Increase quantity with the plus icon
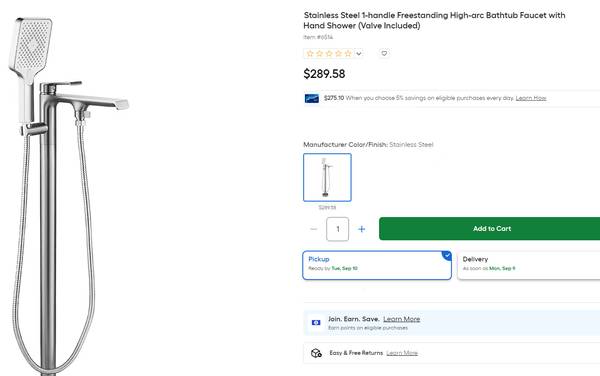Viewport: 600px width, 376px height. click(361, 229)
